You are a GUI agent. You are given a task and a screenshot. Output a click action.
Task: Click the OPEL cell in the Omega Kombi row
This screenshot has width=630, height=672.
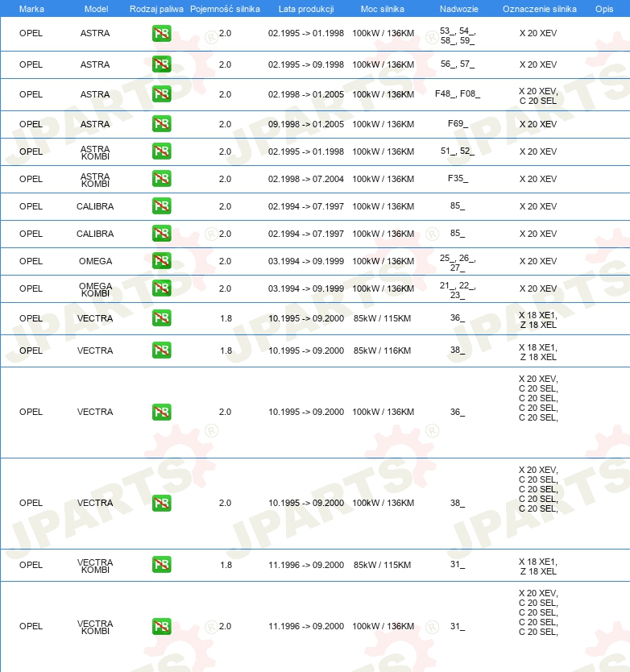coord(31,288)
